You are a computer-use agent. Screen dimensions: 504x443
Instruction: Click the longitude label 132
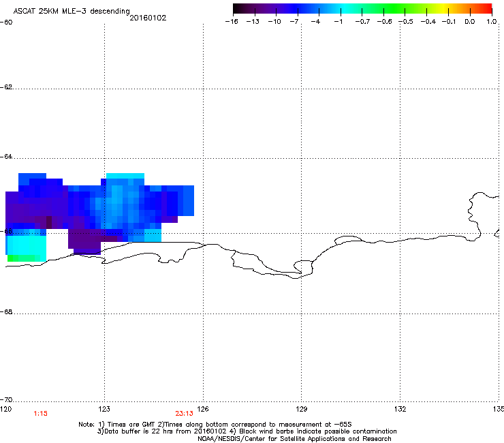400,409
